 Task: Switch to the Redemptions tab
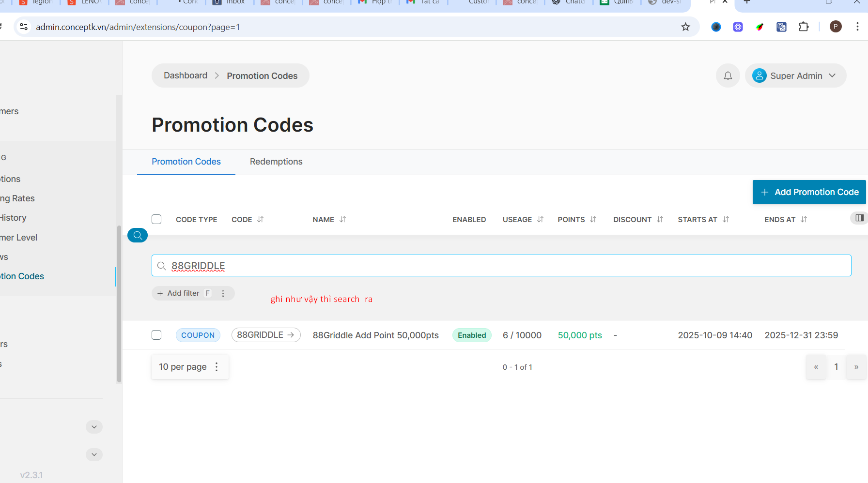click(276, 162)
